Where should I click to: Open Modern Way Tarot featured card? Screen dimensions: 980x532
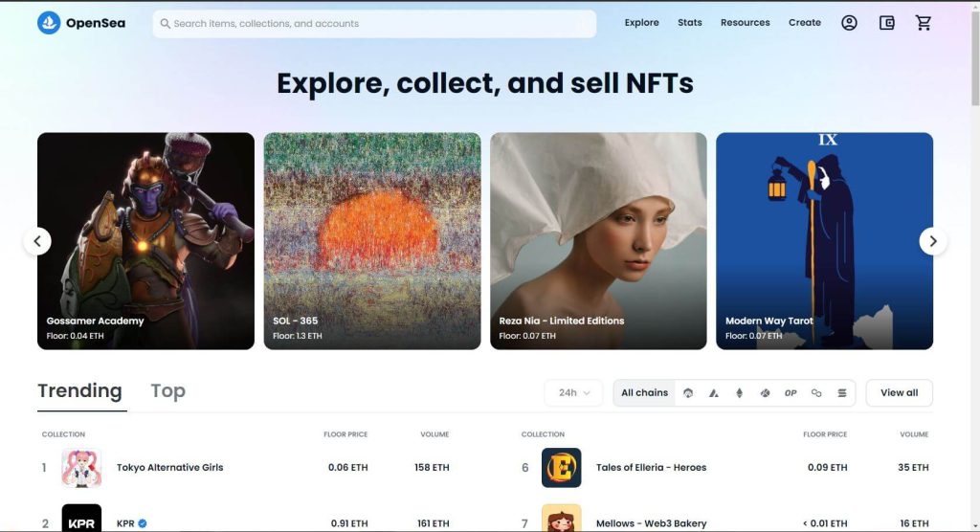click(824, 241)
